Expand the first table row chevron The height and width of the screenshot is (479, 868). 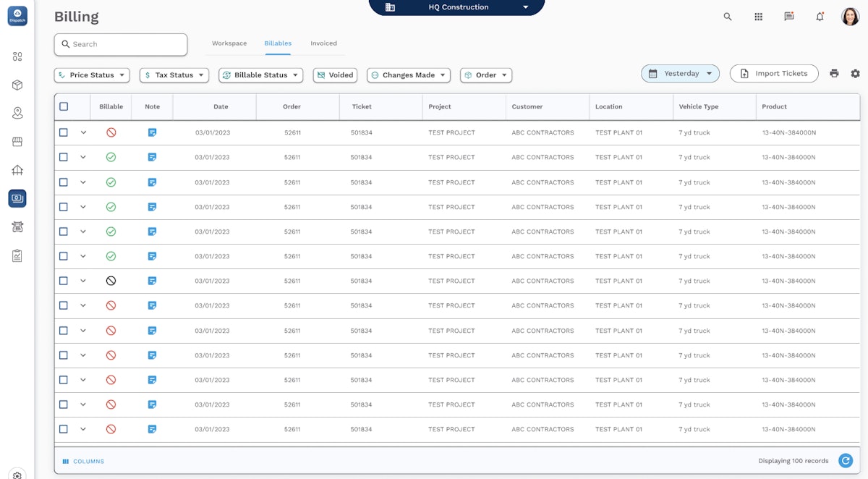[x=84, y=132]
